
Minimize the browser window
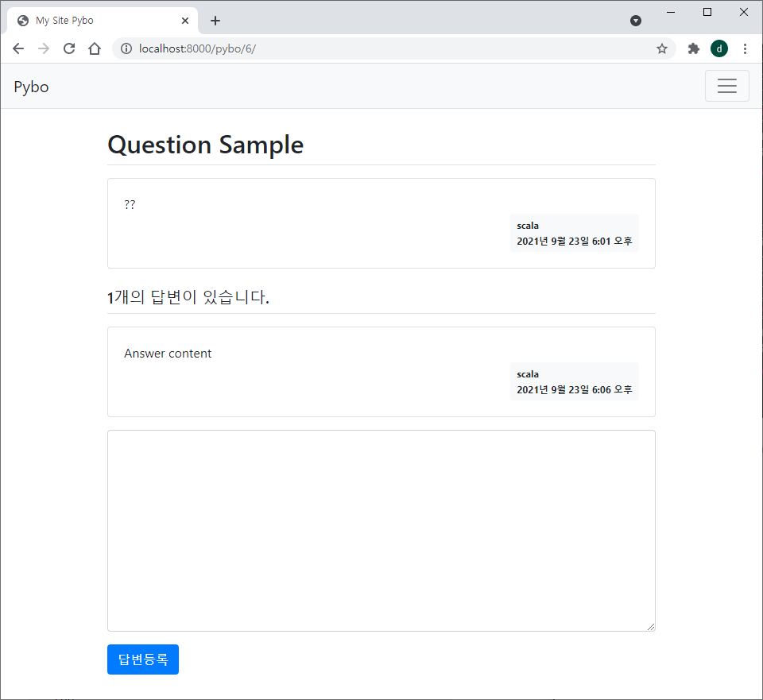point(671,12)
